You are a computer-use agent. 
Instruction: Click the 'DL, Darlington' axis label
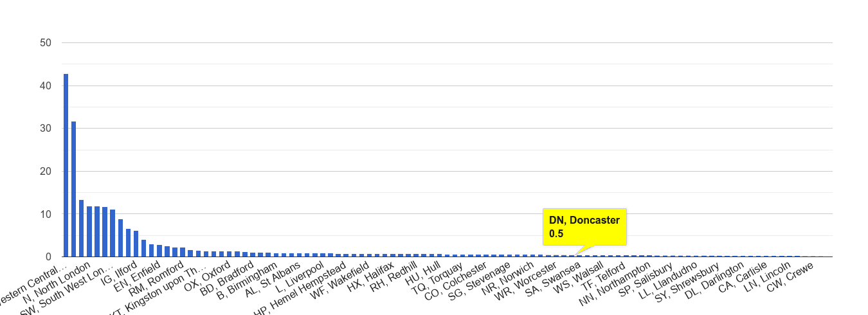click(714, 280)
